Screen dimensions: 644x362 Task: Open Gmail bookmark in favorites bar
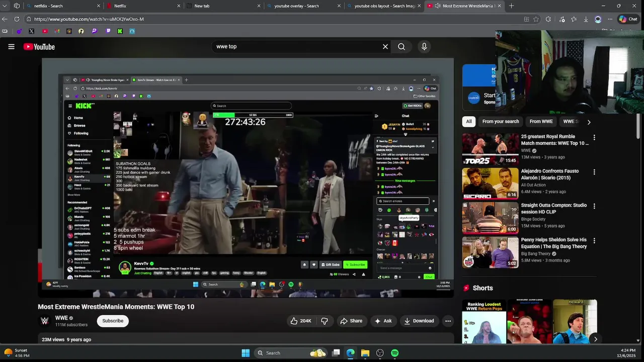pyautogui.click(x=57, y=31)
